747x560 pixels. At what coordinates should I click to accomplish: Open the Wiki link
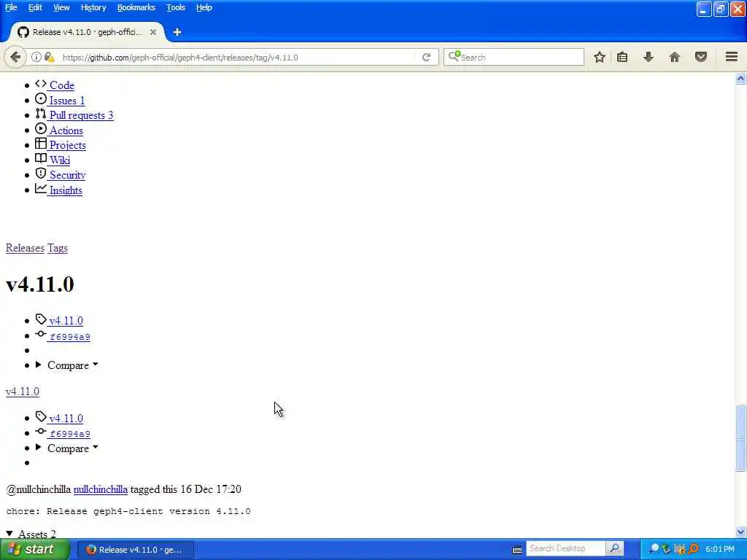tap(60, 160)
